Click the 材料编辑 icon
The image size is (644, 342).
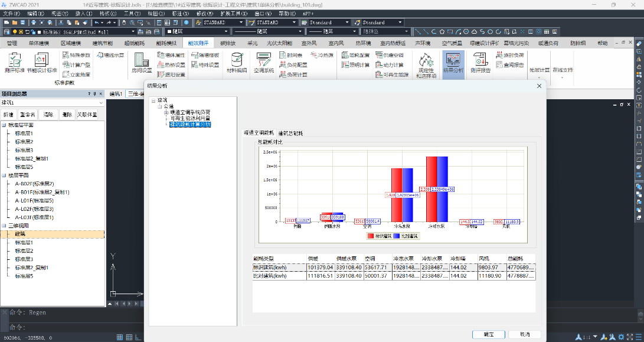pos(237,63)
